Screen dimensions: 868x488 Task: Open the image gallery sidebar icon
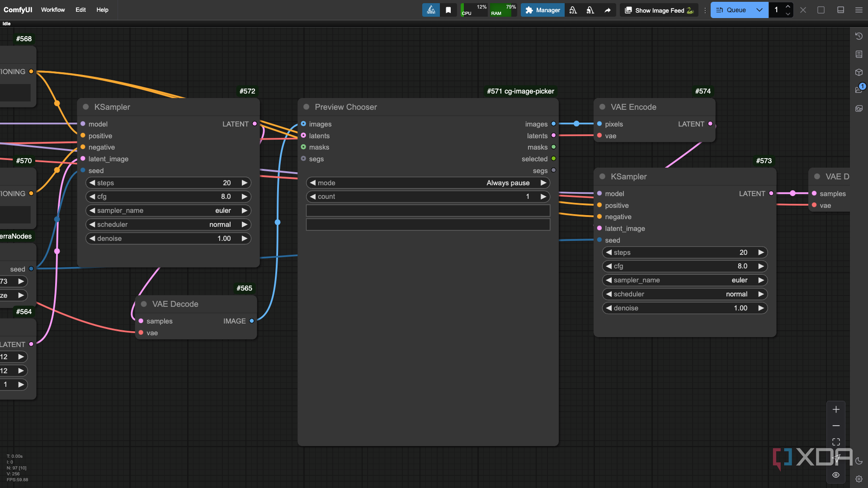tap(859, 108)
